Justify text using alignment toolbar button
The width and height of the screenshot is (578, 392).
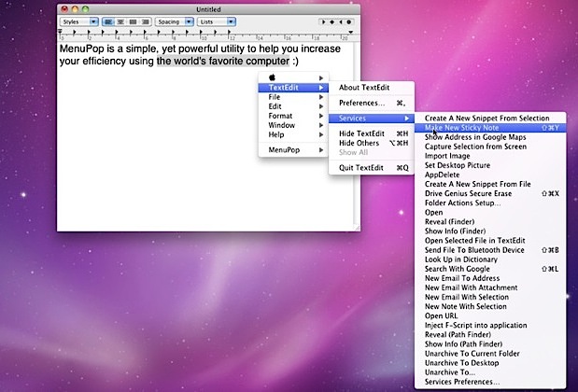pos(134,21)
